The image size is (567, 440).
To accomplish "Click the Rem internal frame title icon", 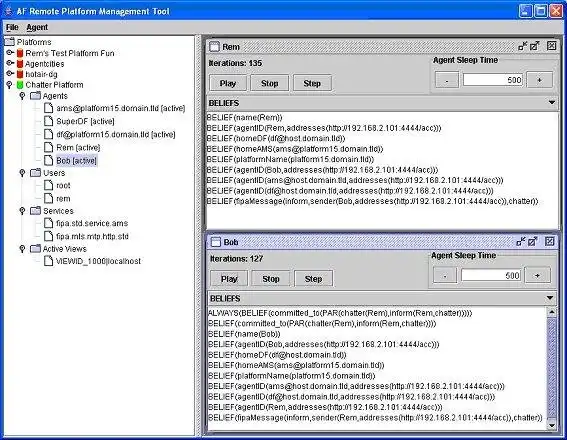I will coord(214,47).
